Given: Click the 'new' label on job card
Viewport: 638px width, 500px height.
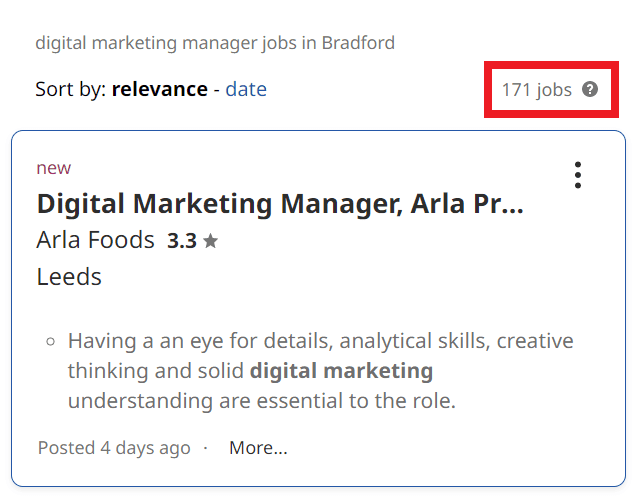Looking at the screenshot, I should pyautogui.click(x=54, y=168).
